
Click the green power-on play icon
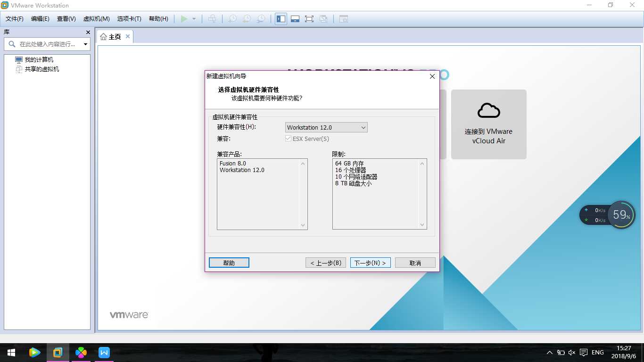(184, 19)
